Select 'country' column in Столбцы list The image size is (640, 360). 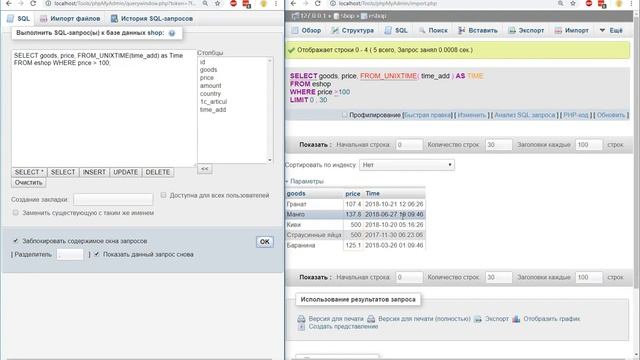(x=210, y=93)
